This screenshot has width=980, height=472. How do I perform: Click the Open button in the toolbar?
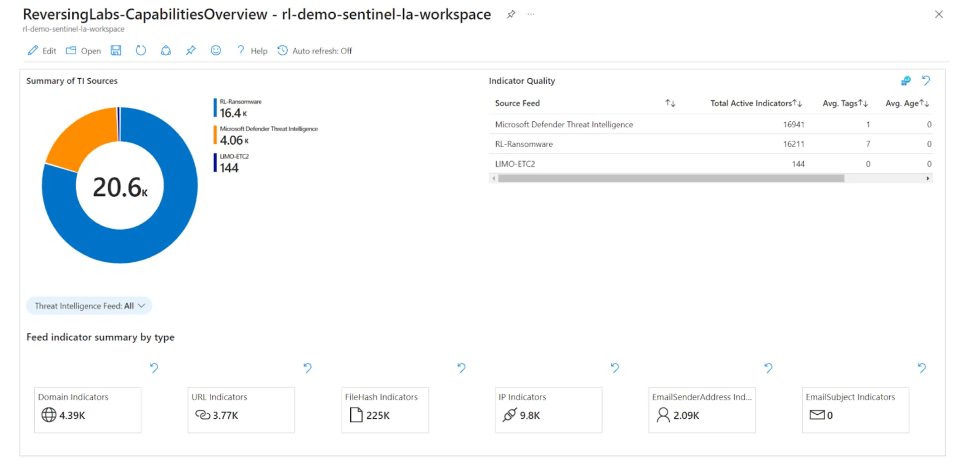(x=83, y=50)
